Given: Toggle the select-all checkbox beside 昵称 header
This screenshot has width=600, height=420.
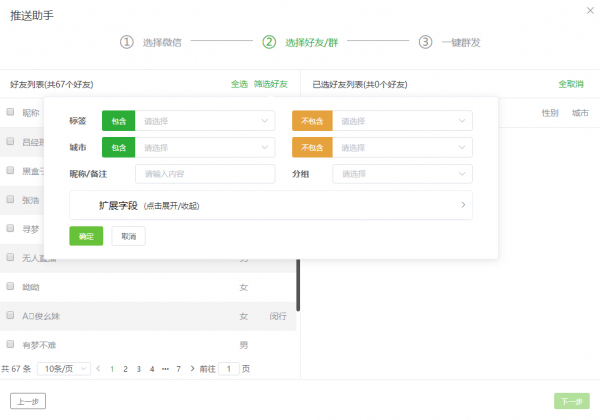Looking at the screenshot, I should click(11, 112).
